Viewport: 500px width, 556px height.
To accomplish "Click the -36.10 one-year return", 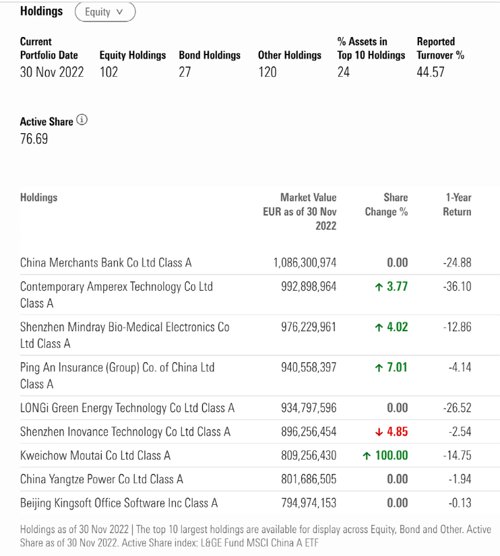I will pyautogui.click(x=457, y=287).
